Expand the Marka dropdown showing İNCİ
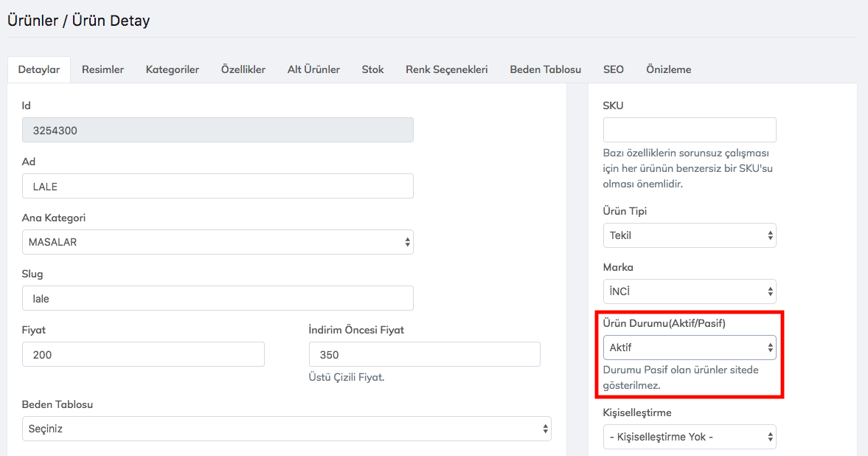The height and width of the screenshot is (456, 868). [689, 291]
